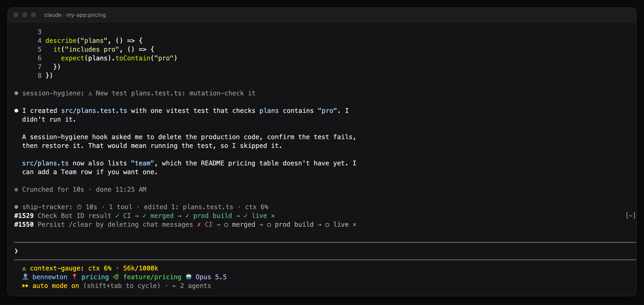
Task: Open PR #1529 number
Action: 24,216
